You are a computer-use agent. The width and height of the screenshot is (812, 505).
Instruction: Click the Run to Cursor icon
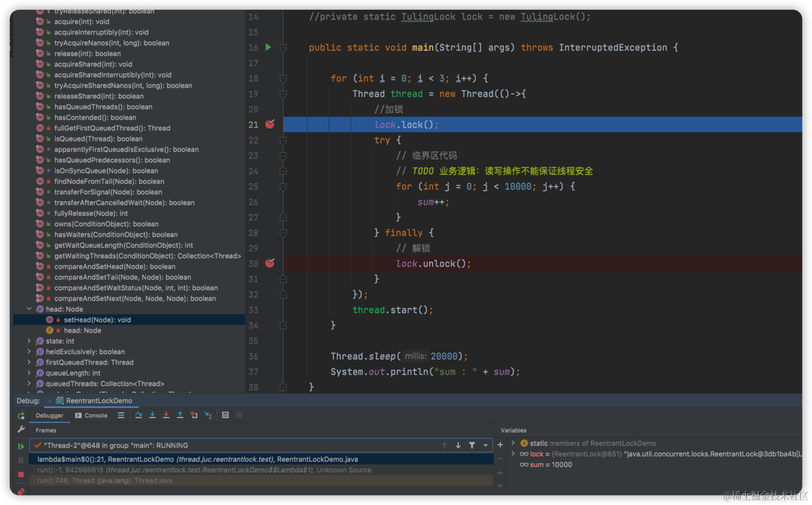208,415
